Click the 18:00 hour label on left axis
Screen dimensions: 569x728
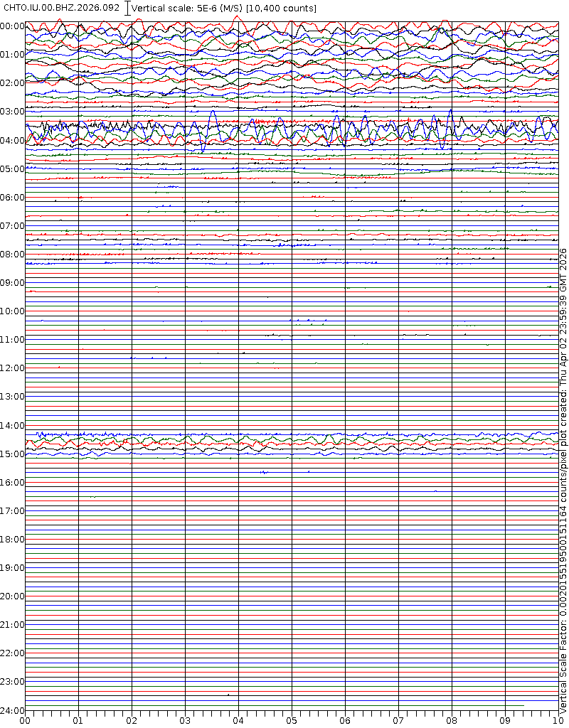click(12, 540)
